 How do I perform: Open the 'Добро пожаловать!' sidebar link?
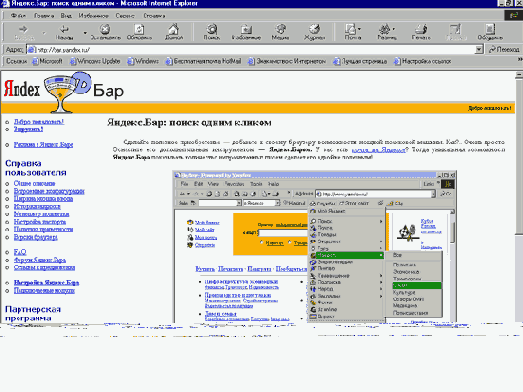tap(39, 121)
